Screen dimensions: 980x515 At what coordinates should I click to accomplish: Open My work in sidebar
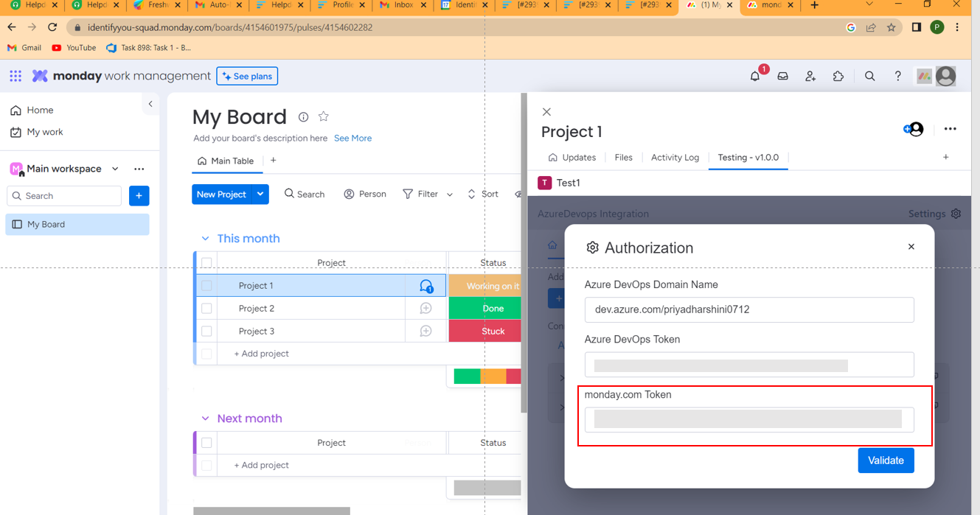(36, 132)
